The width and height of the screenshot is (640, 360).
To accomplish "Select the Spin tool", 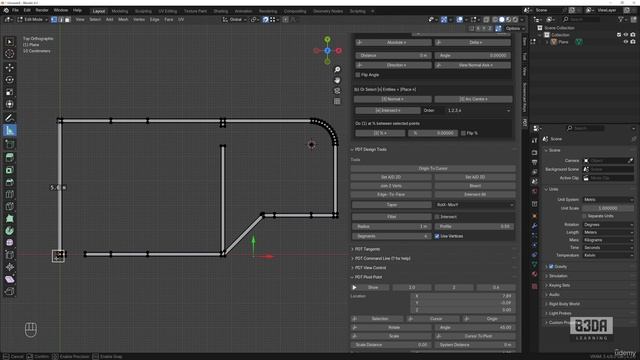I will click(x=9, y=231).
